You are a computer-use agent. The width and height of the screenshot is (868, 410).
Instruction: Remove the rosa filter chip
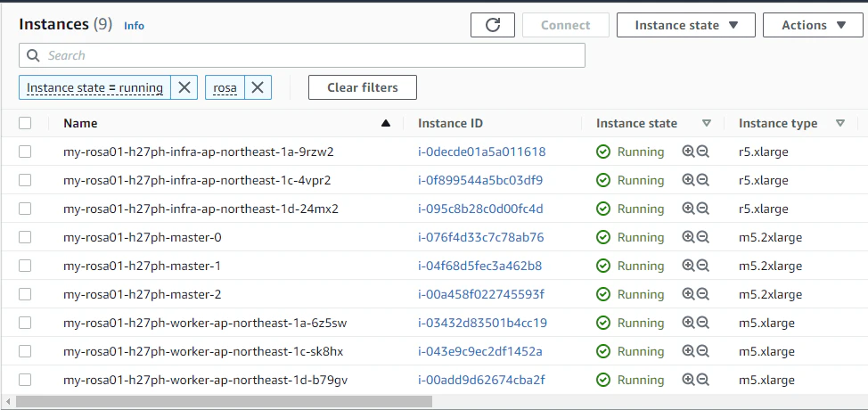[x=258, y=87]
